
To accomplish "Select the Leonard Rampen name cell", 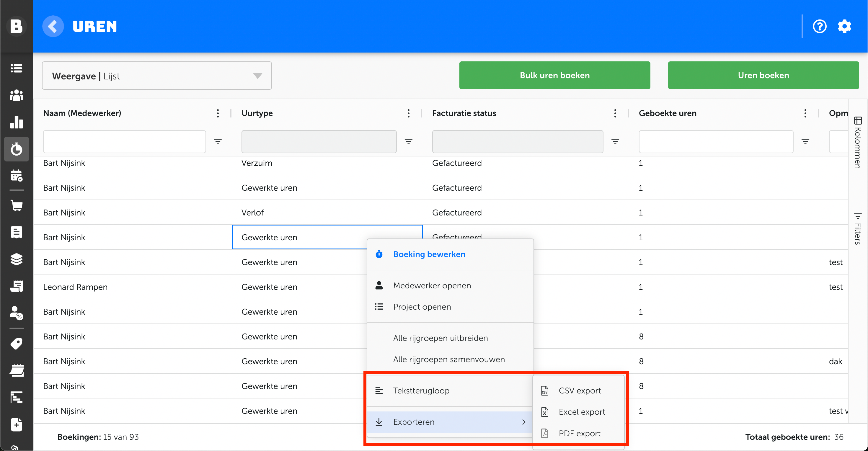I will coord(133,287).
